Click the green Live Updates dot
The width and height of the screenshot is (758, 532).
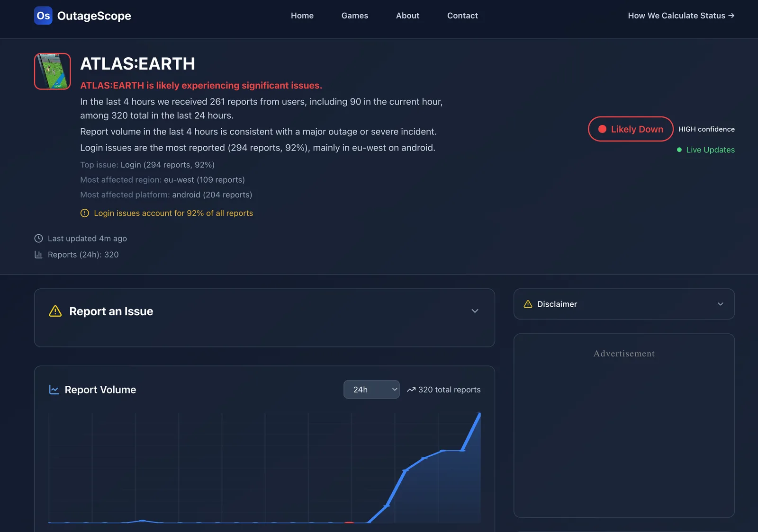(679, 150)
